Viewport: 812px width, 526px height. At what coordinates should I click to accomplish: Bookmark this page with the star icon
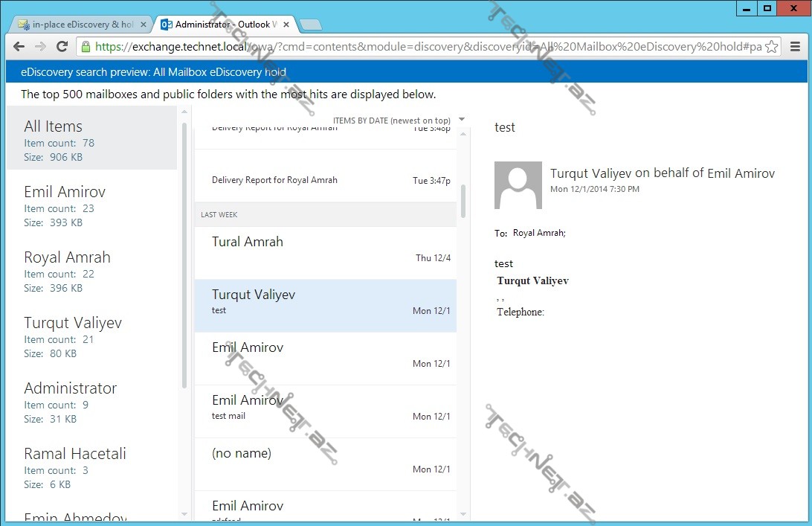[772, 47]
